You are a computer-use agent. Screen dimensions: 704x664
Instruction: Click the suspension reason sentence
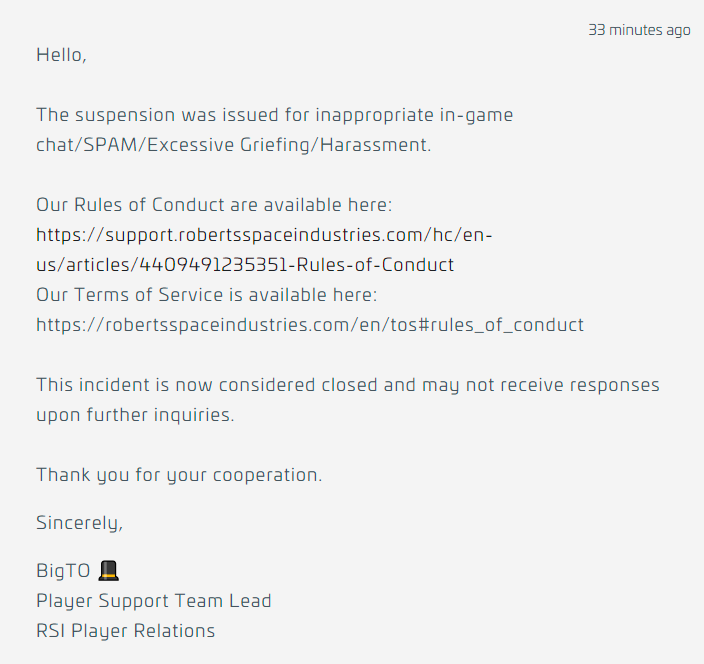tap(274, 130)
